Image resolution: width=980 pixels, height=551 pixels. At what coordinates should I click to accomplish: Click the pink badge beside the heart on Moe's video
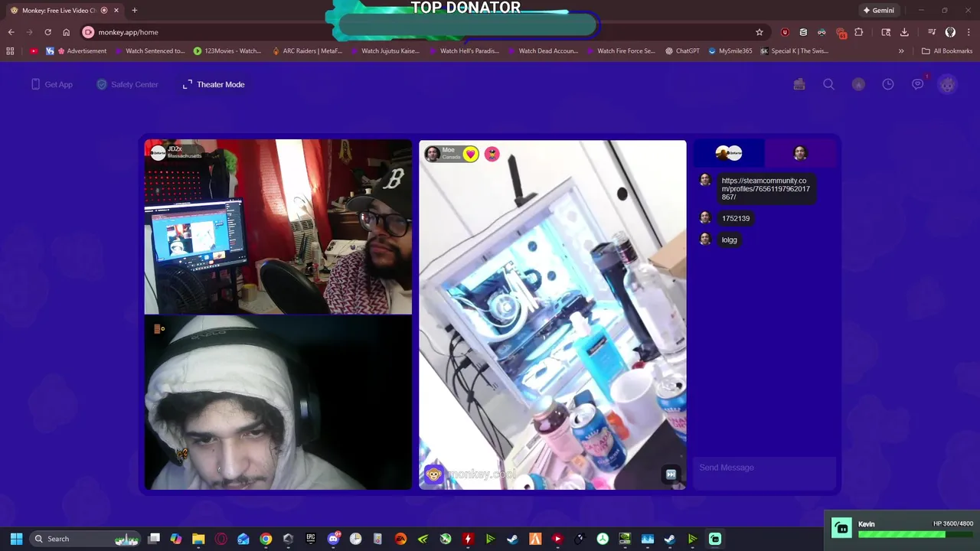(x=492, y=154)
